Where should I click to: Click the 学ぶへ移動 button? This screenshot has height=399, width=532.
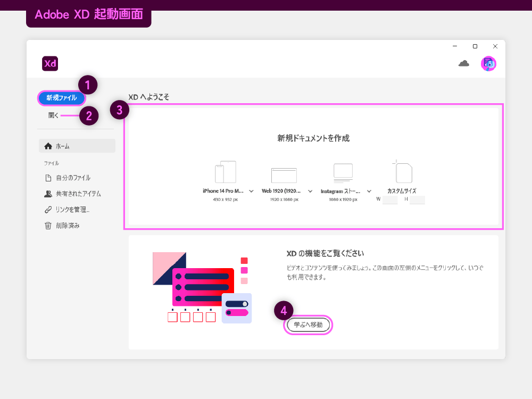[308, 325]
